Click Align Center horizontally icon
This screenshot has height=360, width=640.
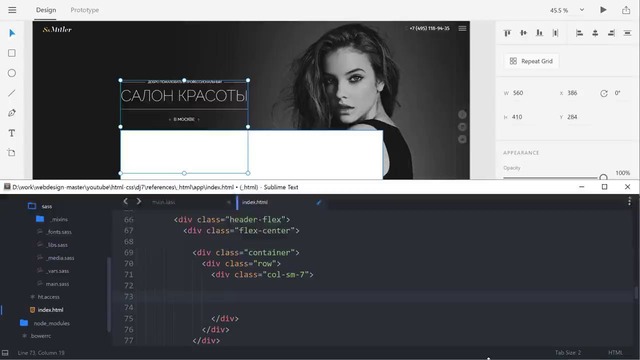pyautogui.click(x=595, y=33)
